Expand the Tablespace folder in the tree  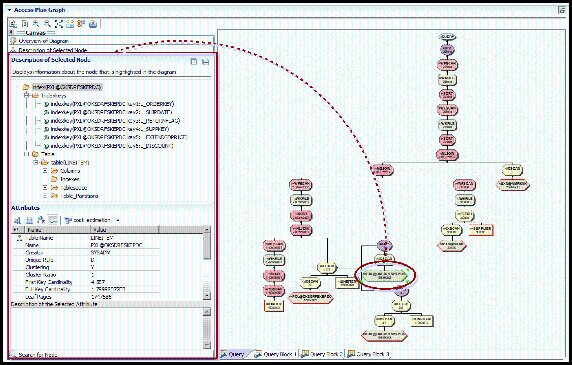[45, 187]
